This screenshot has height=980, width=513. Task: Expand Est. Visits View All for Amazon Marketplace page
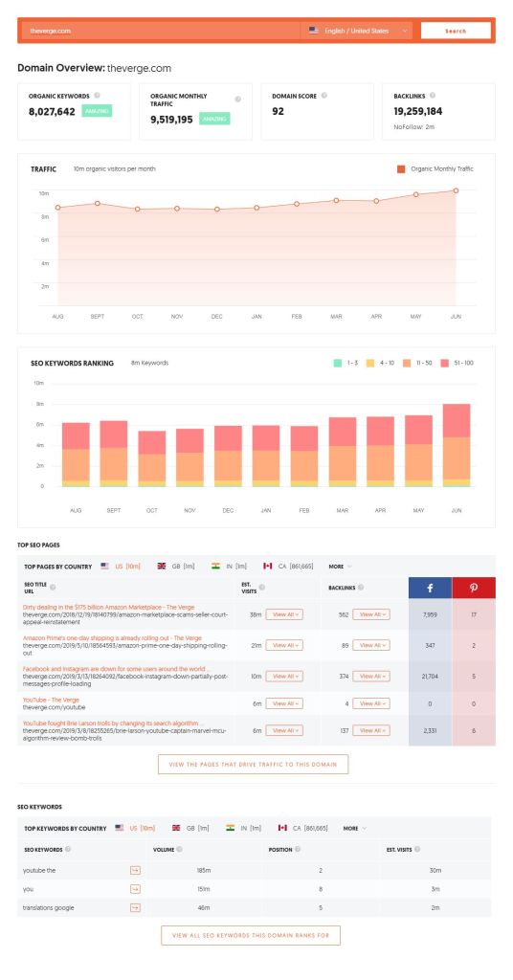(x=284, y=614)
